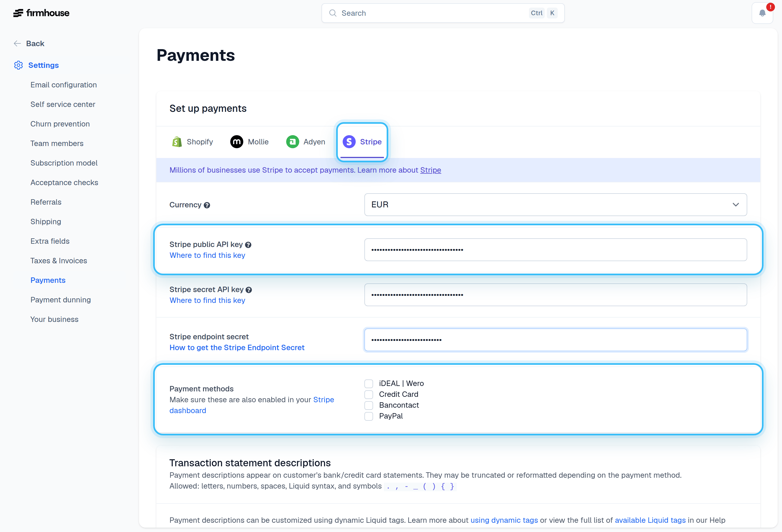Open Team members page
The image size is (782, 532).
click(x=57, y=143)
